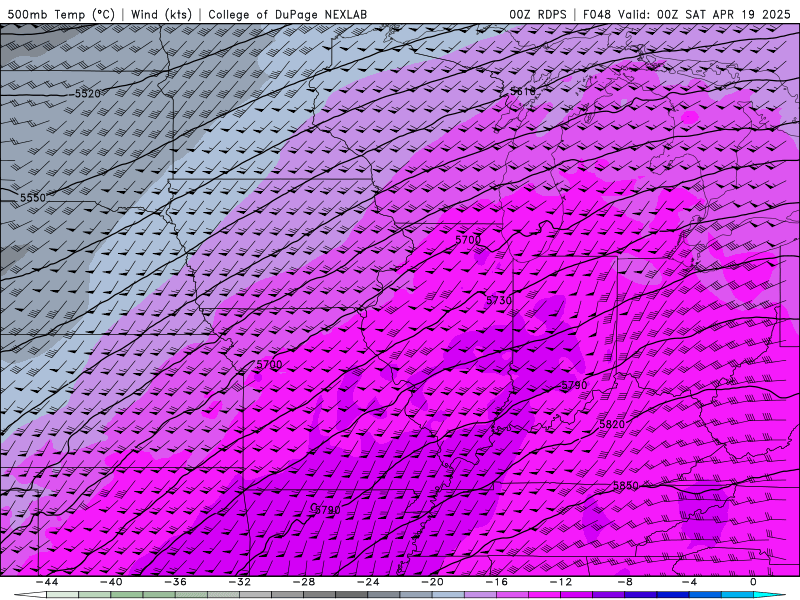Click the 5520 height contour label
The image size is (800, 600).
[87, 93]
